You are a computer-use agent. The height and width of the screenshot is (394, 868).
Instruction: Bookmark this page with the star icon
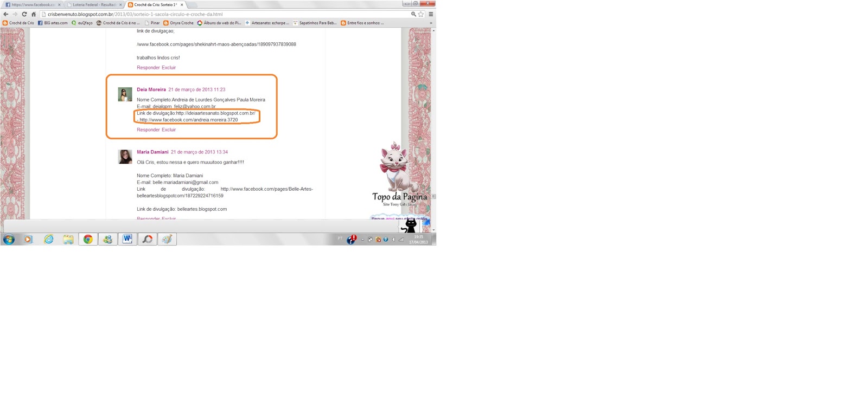tap(421, 14)
